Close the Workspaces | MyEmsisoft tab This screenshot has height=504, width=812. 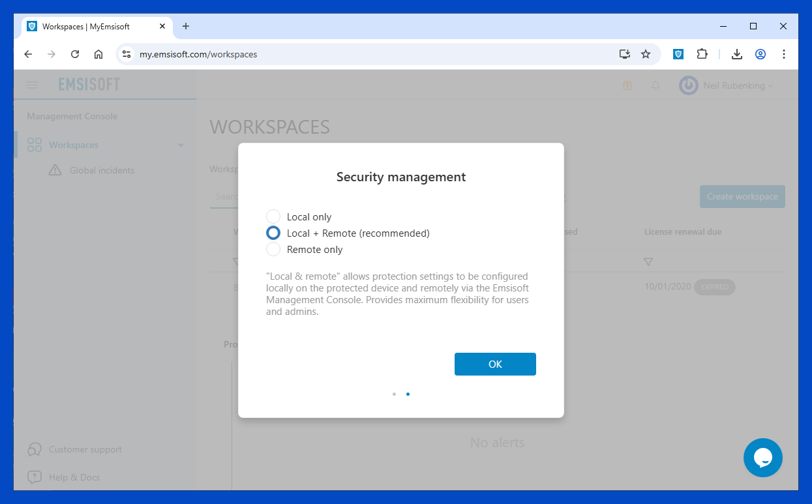click(x=162, y=27)
